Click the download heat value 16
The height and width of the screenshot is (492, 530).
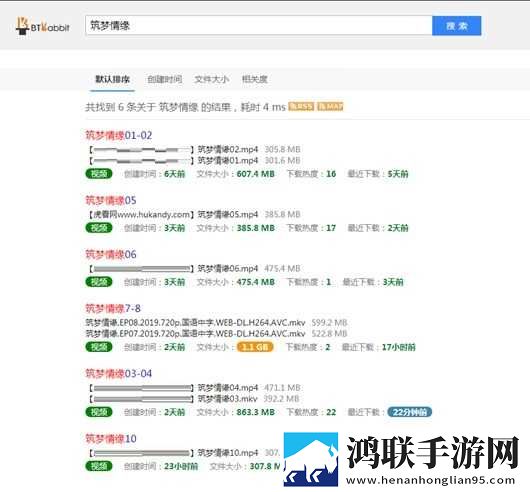click(x=331, y=174)
